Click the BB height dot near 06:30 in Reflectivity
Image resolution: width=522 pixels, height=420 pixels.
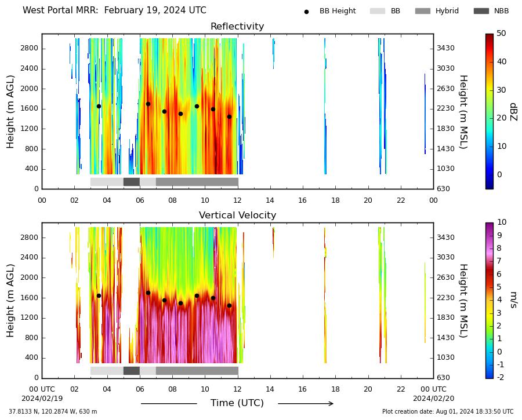tap(148, 104)
